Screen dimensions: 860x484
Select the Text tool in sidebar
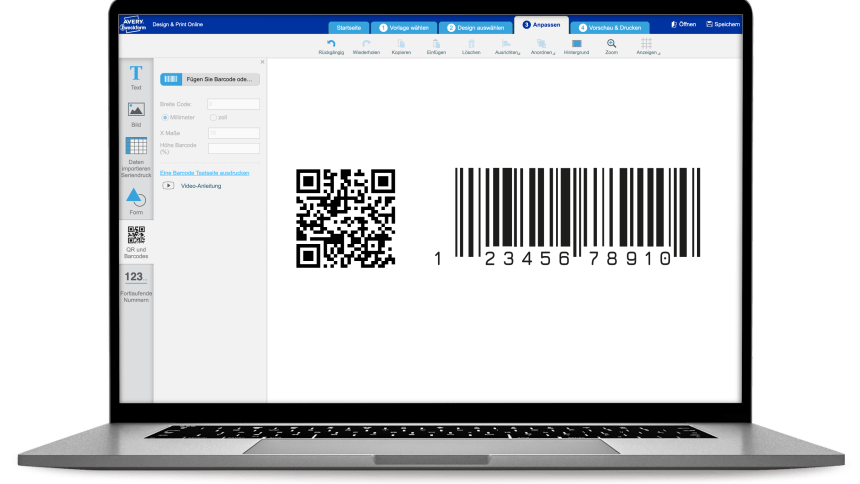136,77
